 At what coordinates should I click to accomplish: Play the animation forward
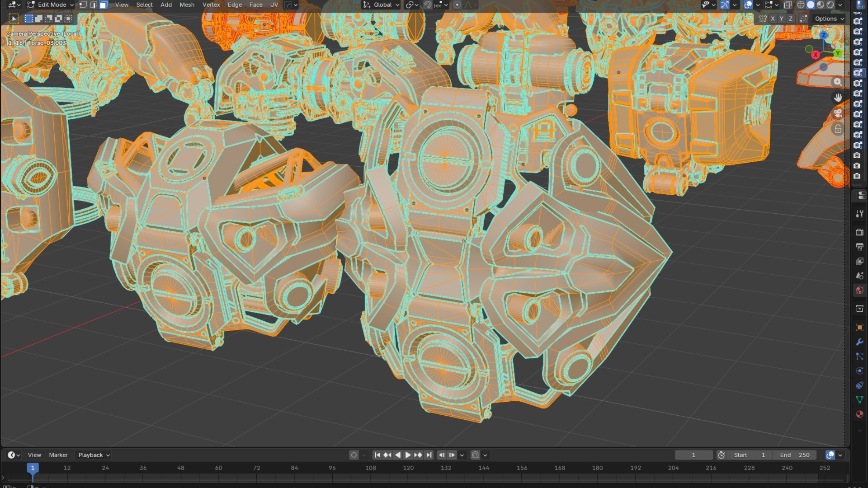[408, 455]
